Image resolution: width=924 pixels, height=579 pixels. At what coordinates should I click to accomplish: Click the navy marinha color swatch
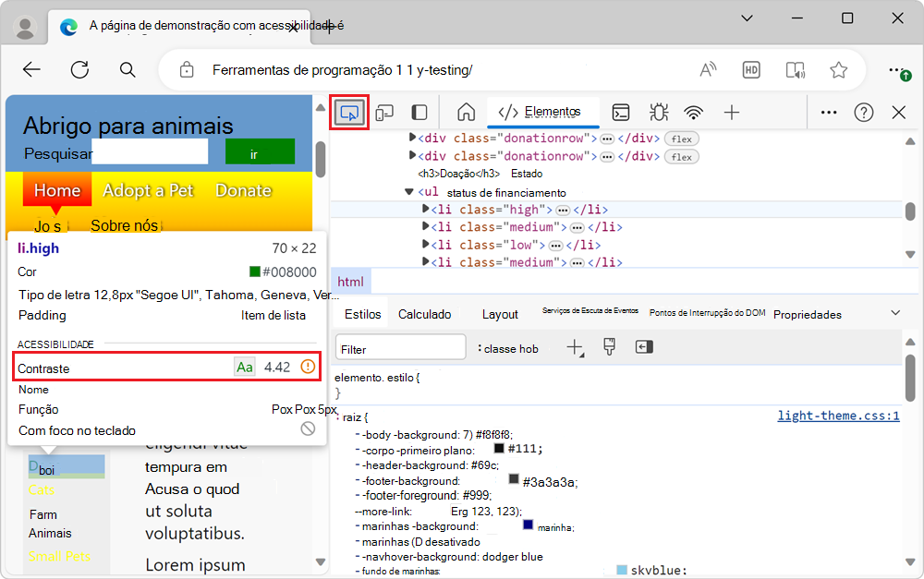(528, 525)
